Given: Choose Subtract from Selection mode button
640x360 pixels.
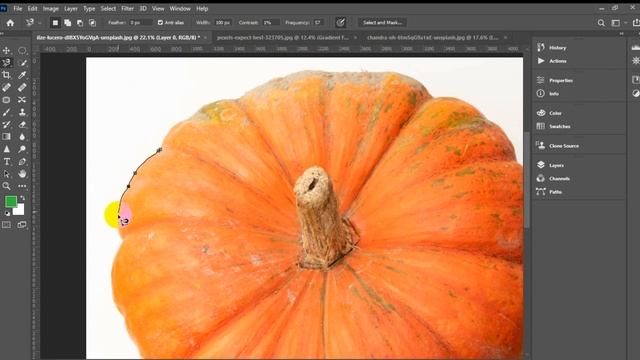Looking at the screenshot, I should [x=80, y=23].
